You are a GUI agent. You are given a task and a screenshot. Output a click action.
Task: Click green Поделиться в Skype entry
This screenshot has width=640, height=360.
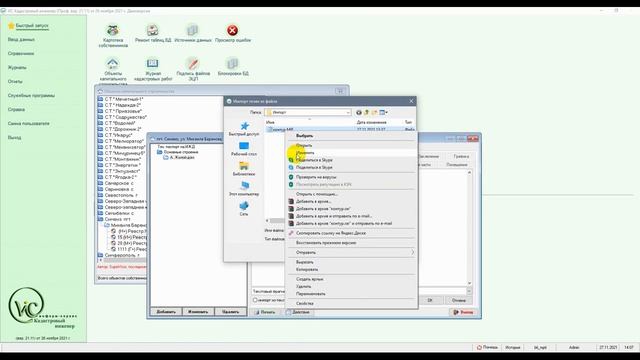(x=314, y=160)
